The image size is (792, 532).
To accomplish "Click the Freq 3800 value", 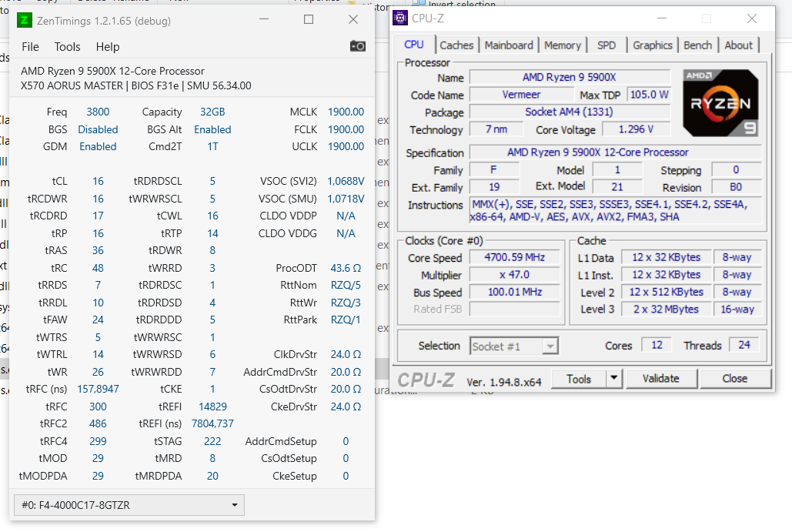I will [x=98, y=112].
